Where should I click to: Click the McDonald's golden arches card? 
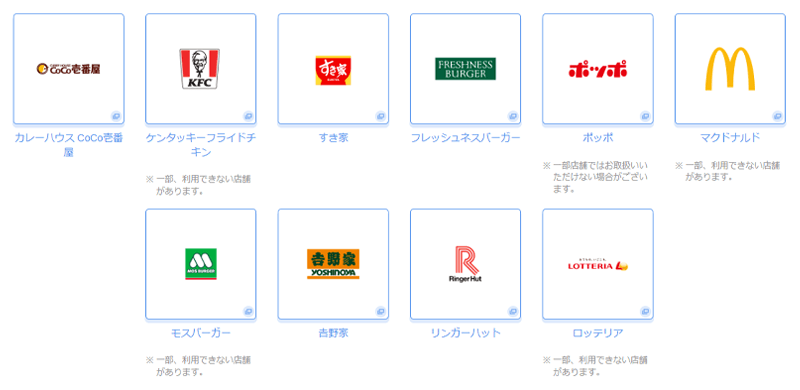click(x=730, y=69)
